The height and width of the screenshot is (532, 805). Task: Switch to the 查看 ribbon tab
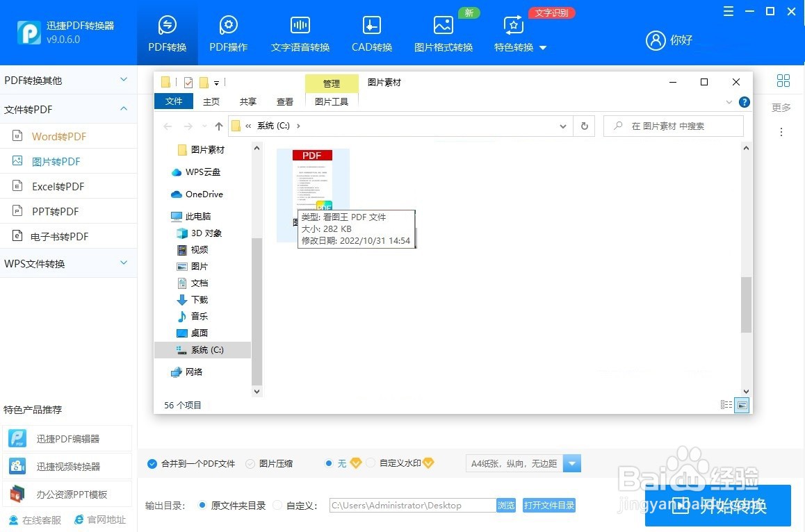285,101
